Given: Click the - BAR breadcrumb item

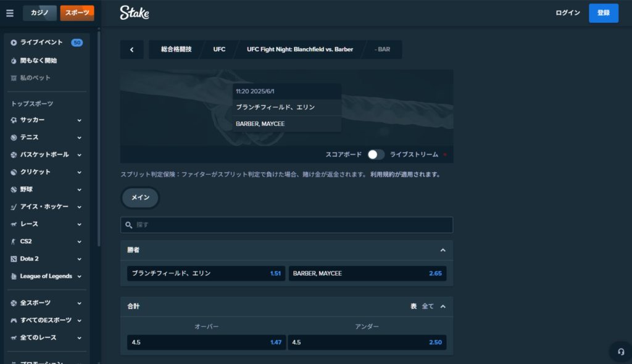Looking at the screenshot, I should pos(383,49).
